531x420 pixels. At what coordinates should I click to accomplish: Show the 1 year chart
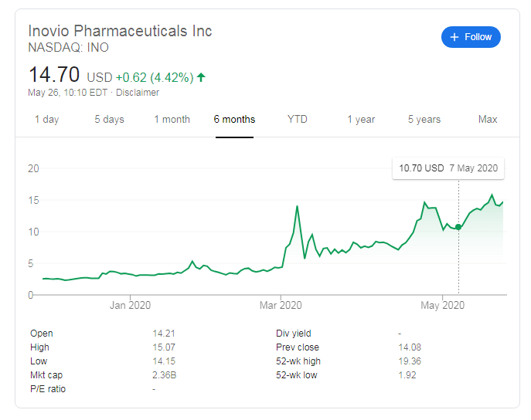point(361,119)
